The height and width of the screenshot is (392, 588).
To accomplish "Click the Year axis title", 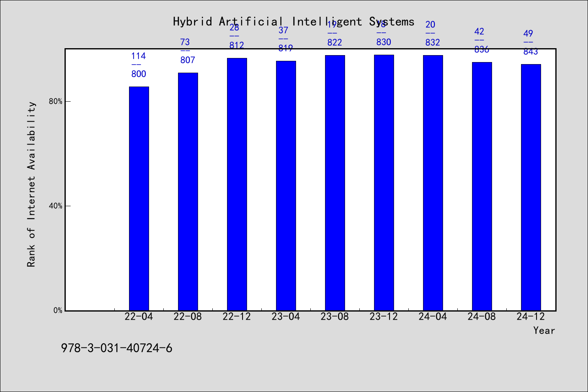I will [x=544, y=330].
